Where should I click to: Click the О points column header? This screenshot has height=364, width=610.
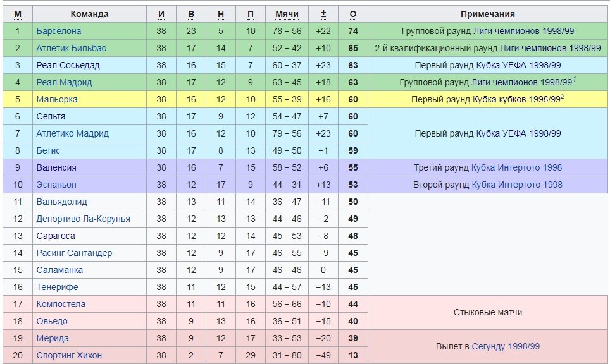[353, 15]
